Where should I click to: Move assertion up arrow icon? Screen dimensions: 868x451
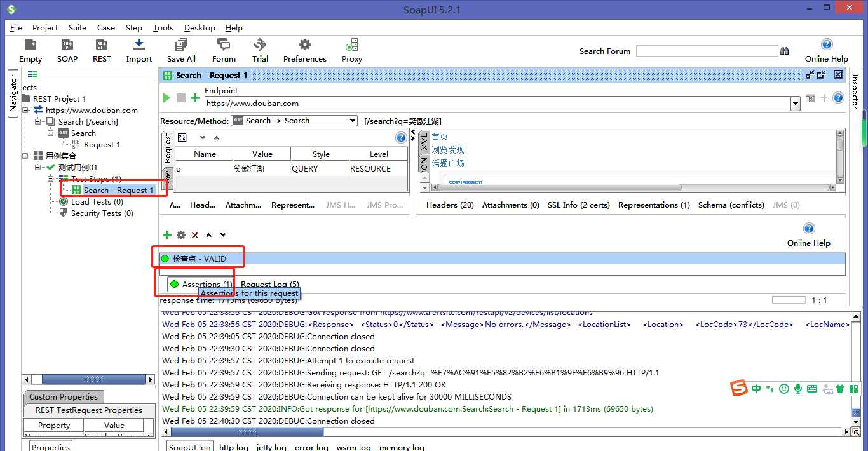click(x=209, y=235)
